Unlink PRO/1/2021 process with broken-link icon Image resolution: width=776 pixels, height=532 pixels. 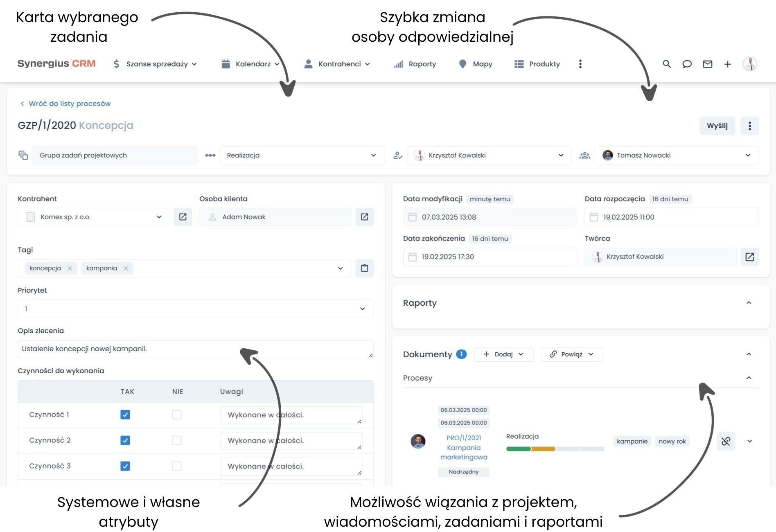click(x=726, y=441)
